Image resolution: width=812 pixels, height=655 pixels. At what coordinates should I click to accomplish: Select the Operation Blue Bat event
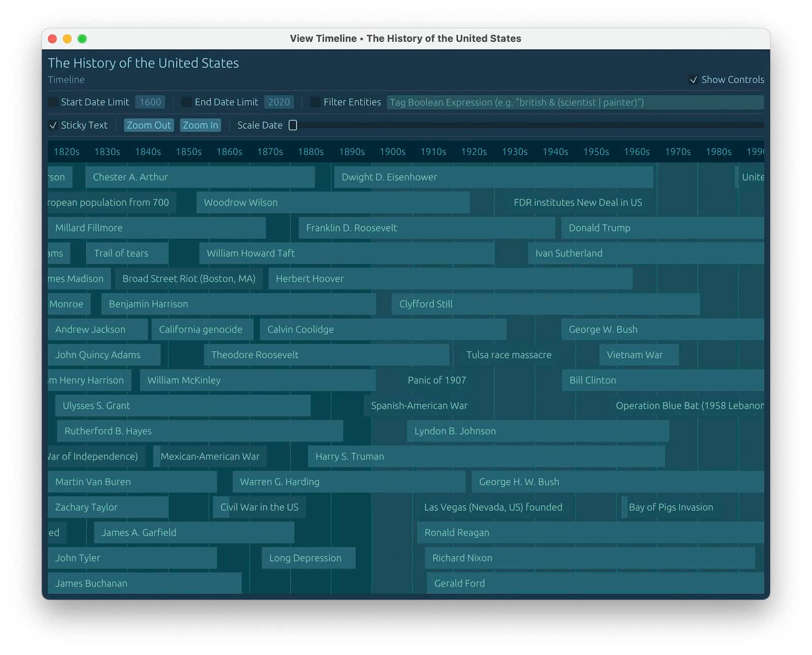686,405
